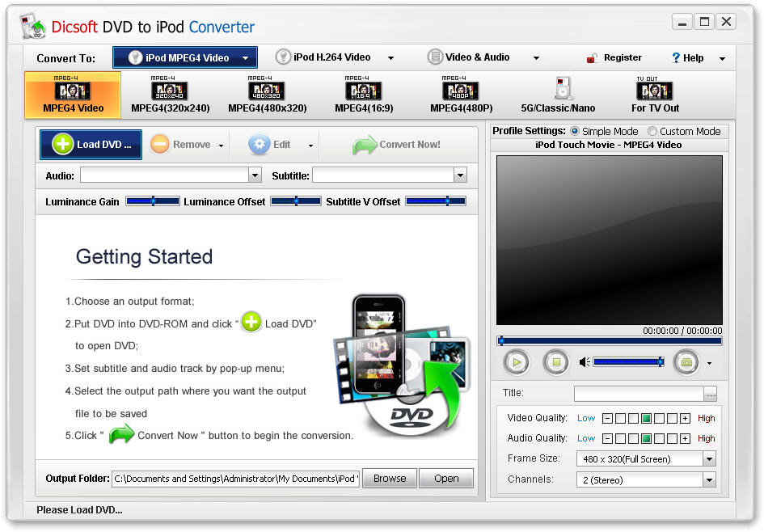Viewport: 764px width, 532px height.
Task: Start conversion with Convert Now!
Action: (x=397, y=144)
